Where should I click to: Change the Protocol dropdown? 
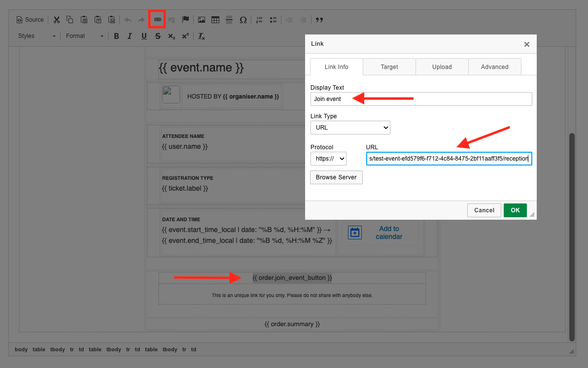[328, 158]
